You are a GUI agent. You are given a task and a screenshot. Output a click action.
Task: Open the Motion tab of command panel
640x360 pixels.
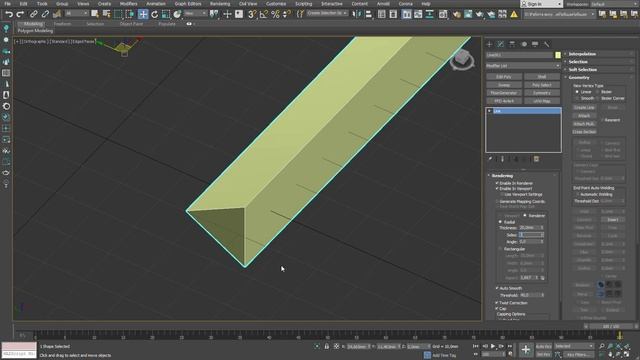(x=524, y=44)
